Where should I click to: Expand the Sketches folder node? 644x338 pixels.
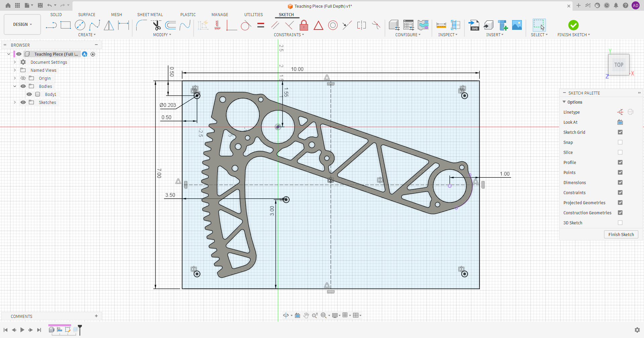tap(15, 102)
